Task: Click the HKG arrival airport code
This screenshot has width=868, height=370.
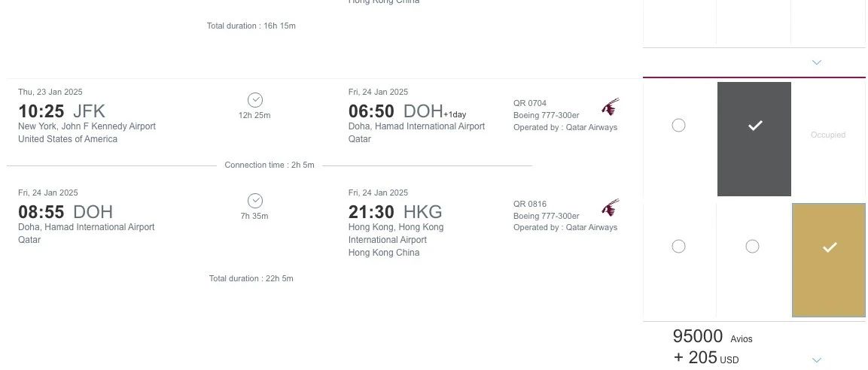Action: pos(423,212)
